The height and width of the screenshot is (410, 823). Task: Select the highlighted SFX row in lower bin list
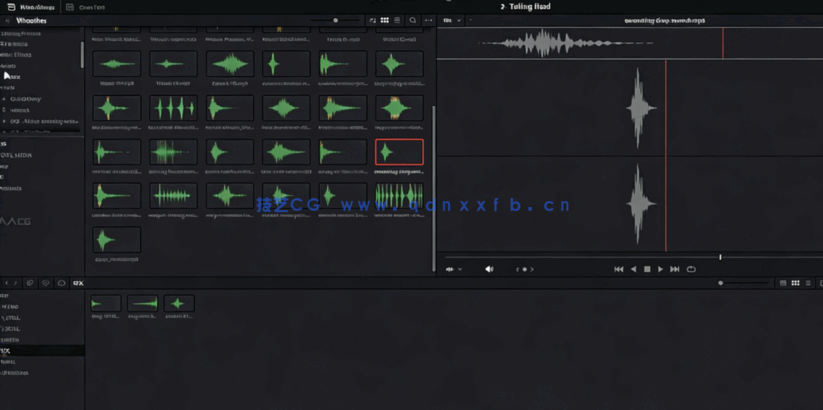(x=42, y=351)
